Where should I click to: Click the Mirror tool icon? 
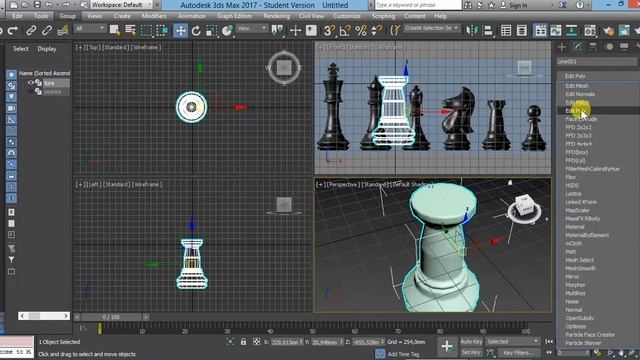click(x=471, y=31)
